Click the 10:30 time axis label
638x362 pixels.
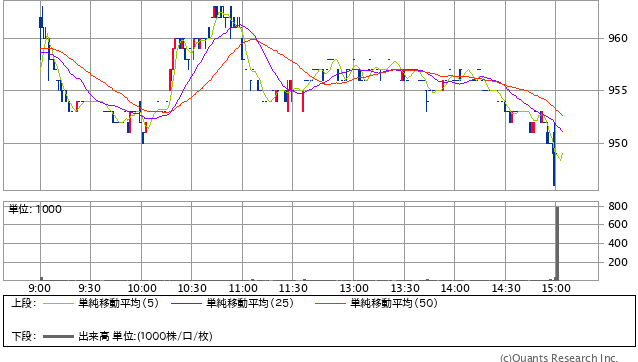pyautogui.click(x=192, y=288)
